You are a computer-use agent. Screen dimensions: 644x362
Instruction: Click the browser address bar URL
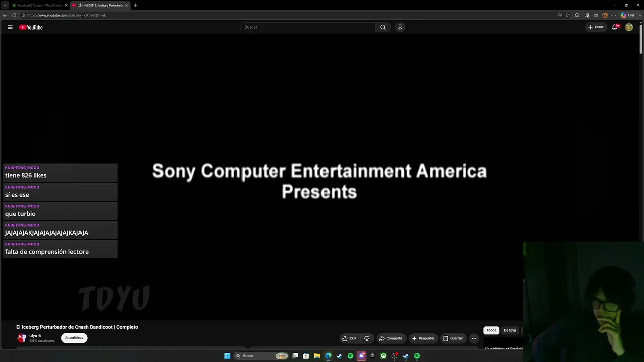(66, 15)
